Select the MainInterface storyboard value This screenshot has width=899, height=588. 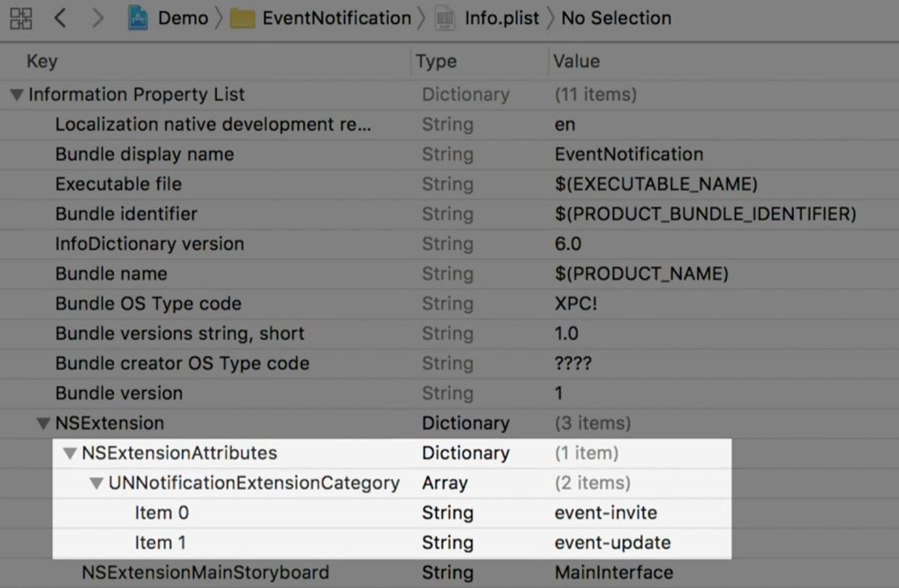tap(613, 573)
